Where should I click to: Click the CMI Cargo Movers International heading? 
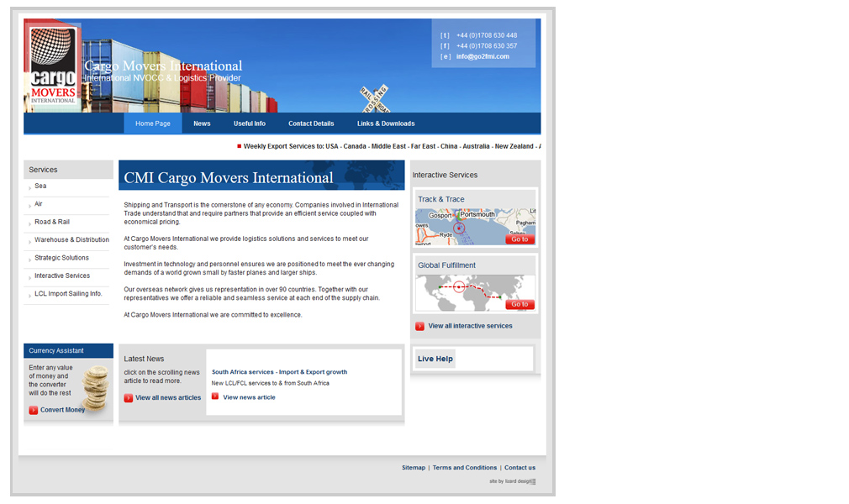[229, 177]
